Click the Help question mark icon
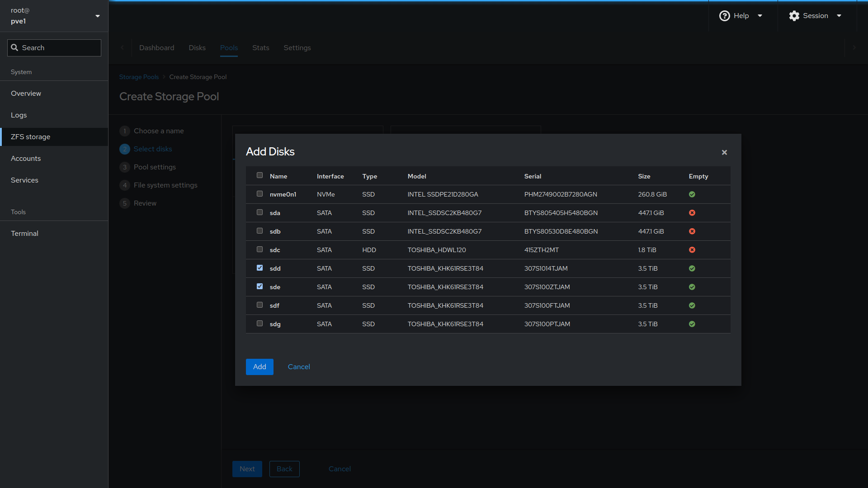 coord(724,16)
